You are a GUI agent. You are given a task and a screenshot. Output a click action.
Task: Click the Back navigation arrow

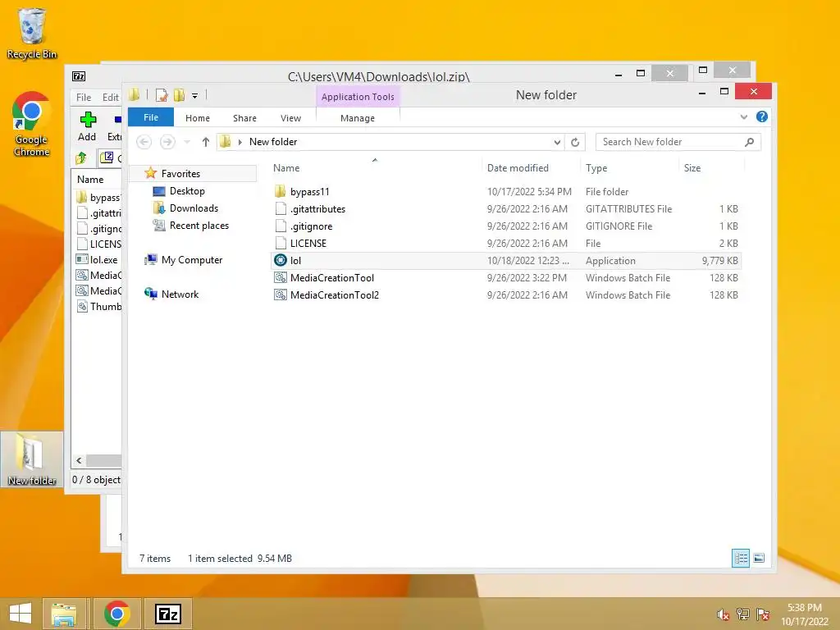click(x=144, y=142)
